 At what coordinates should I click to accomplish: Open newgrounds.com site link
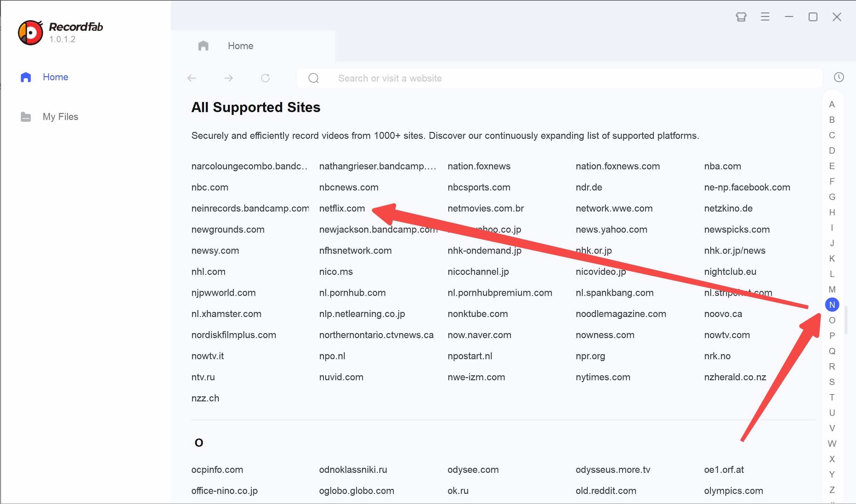(228, 229)
